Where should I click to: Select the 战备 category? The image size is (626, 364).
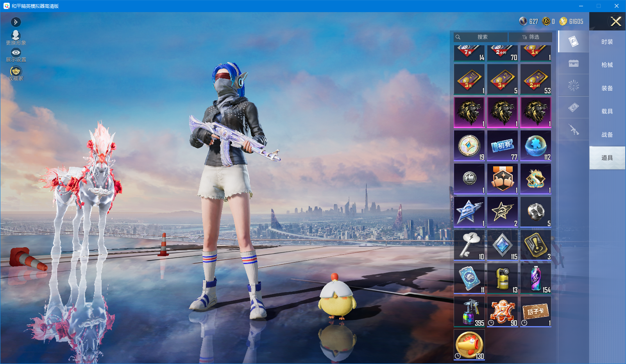click(607, 135)
